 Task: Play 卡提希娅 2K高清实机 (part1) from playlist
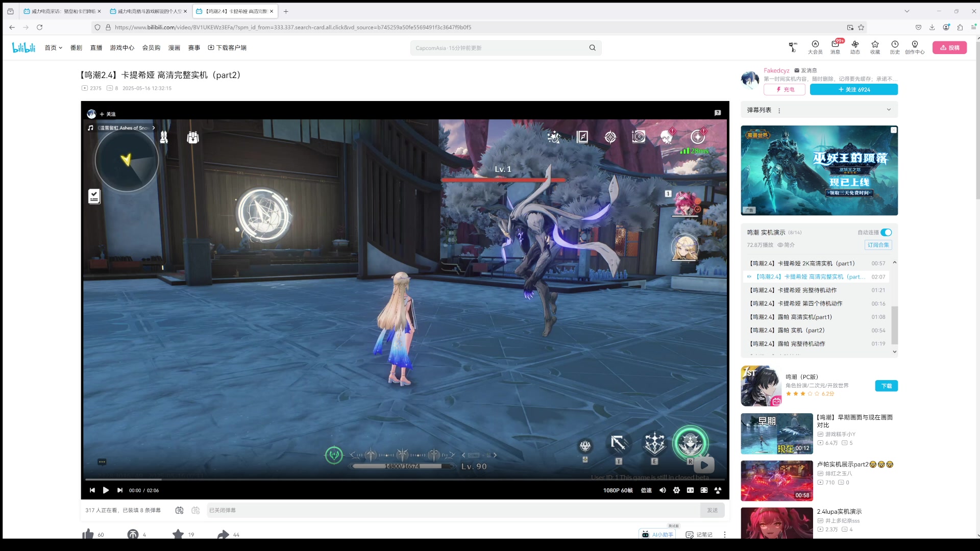(817, 263)
